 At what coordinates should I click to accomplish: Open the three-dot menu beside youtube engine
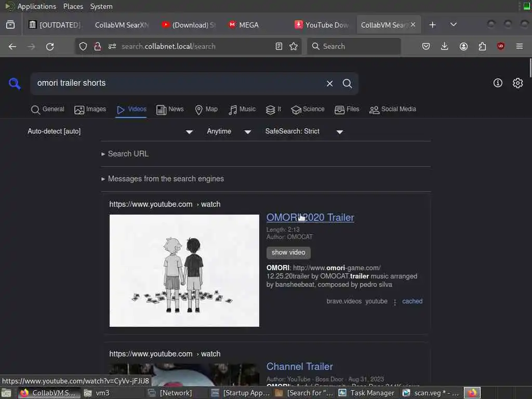[395, 302]
